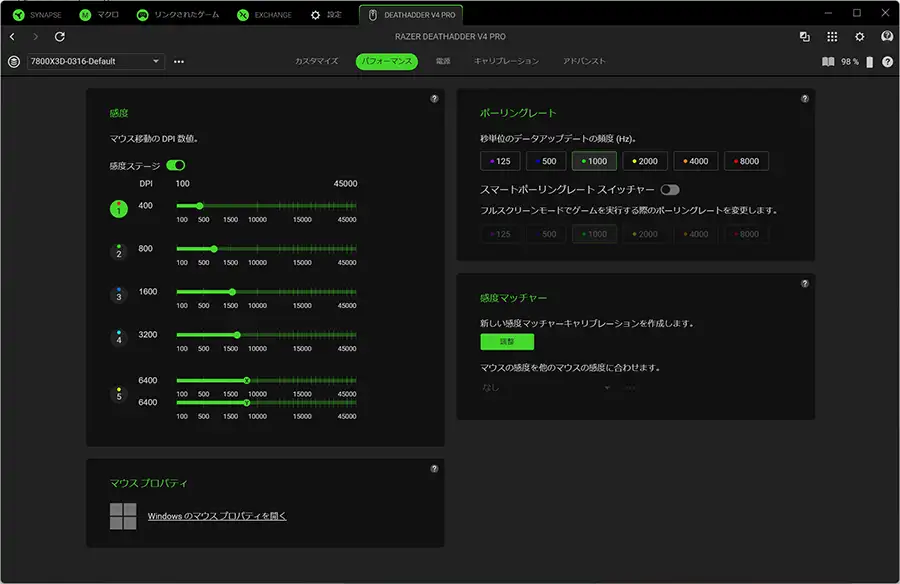Viewport: 900px width, 584px height.
Task: Set polling rate to 125 Hz
Action: [x=500, y=161]
